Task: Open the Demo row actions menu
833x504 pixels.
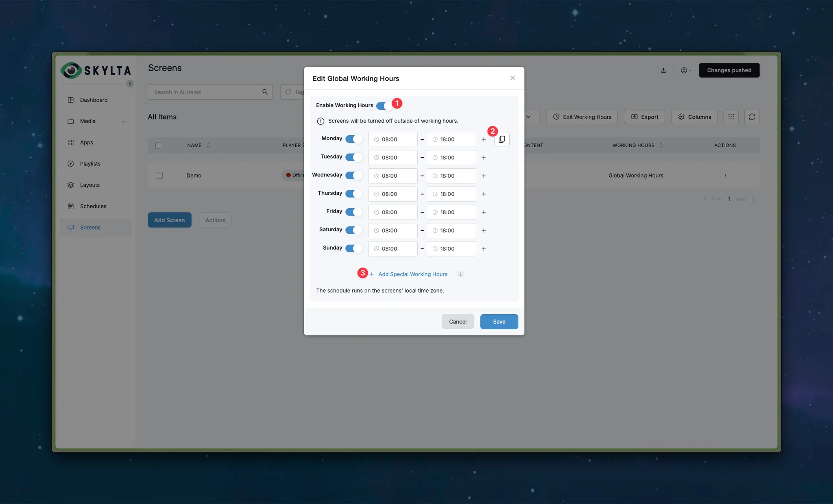Action: coord(725,176)
